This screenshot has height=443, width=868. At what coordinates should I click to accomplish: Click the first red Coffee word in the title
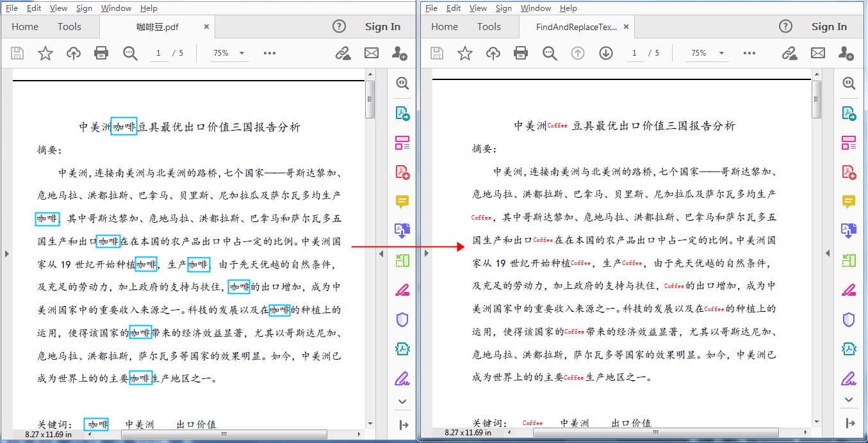point(557,126)
